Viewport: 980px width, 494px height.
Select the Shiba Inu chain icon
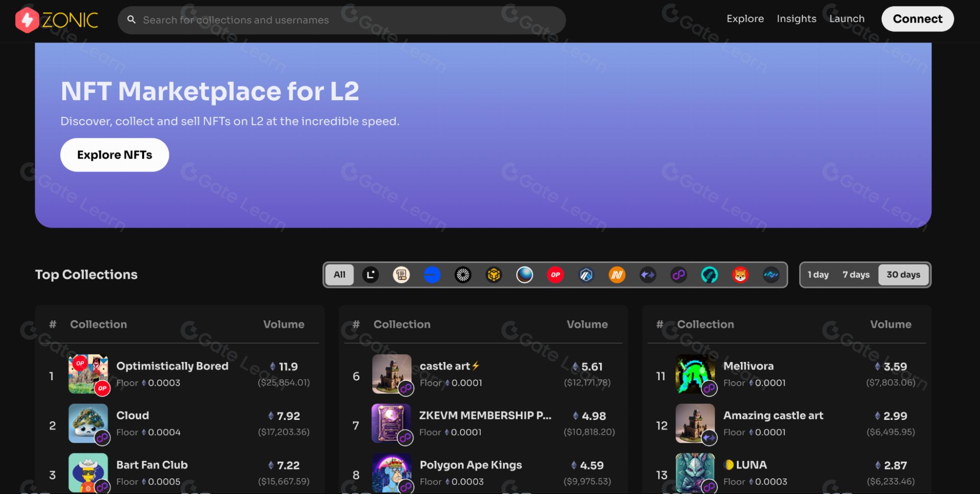(x=740, y=275)
